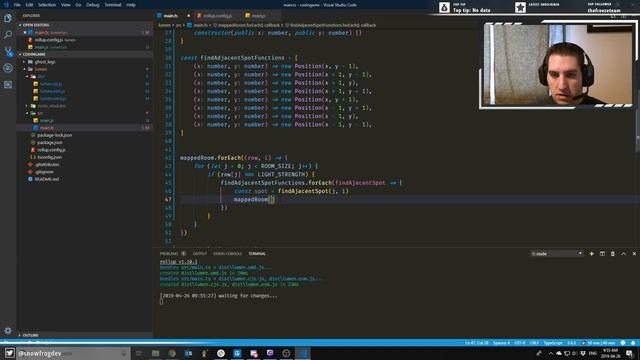Split the terminal panel
This screenshot has width=640, height=360.
[x=602, y=253]
